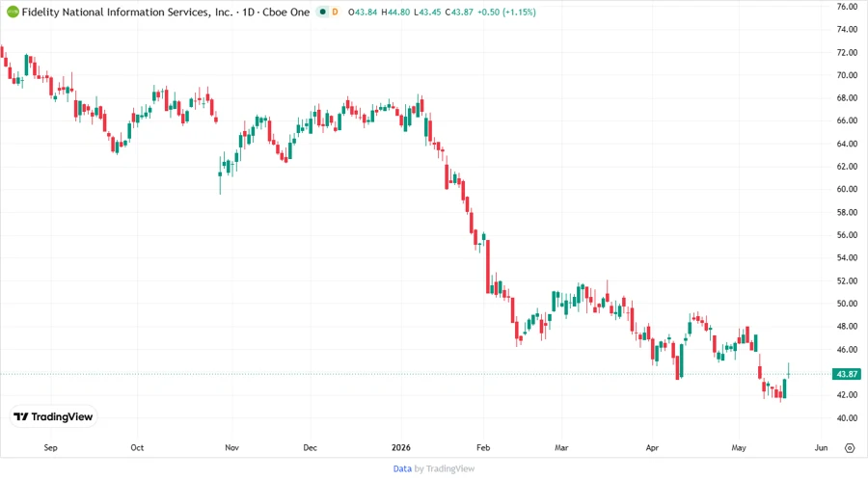The width and height of the screenshot is (868, 480).
Task: Click the Fidelity National Information Services title
Action: (127, 12)
